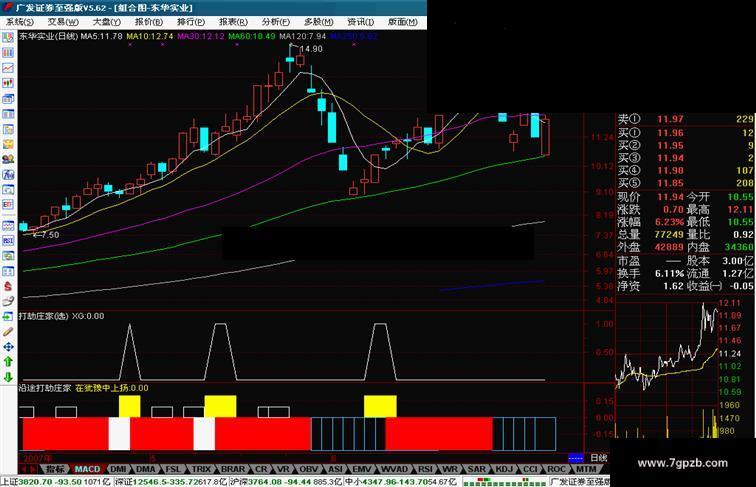Switch to the BRAR indicator tab

coord(233,469)
